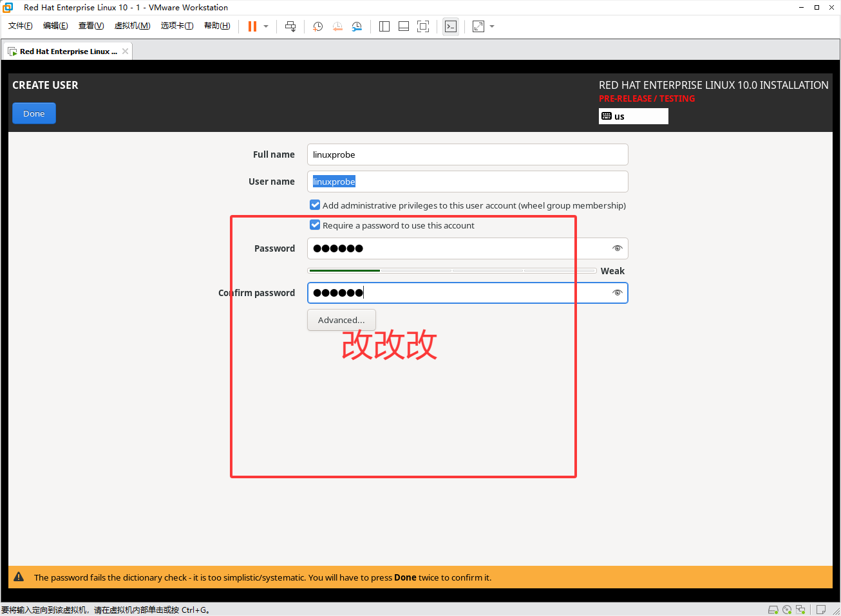Reveal password using Password field eye icon
This screenshot has width=841, height=616.
(617, 248)
